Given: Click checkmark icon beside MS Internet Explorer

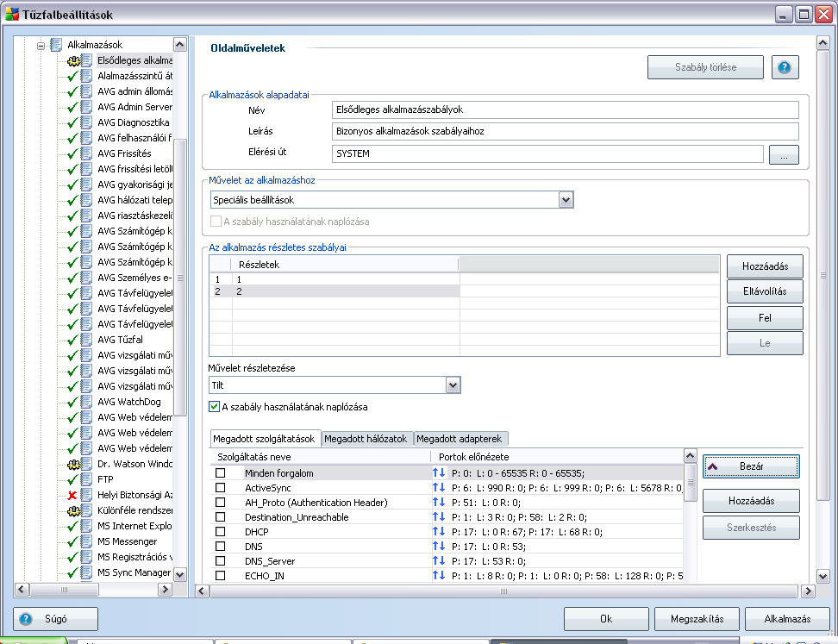Looking at the screenshot, I should [x=73, y=526].
